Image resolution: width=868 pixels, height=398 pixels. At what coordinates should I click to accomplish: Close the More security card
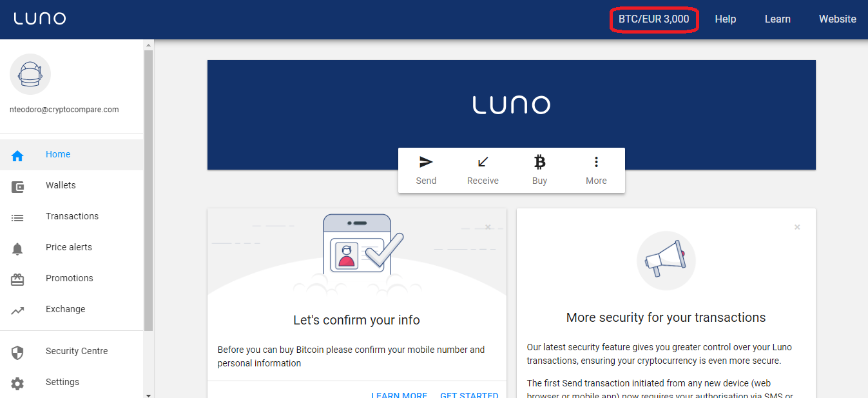point(797,227)
